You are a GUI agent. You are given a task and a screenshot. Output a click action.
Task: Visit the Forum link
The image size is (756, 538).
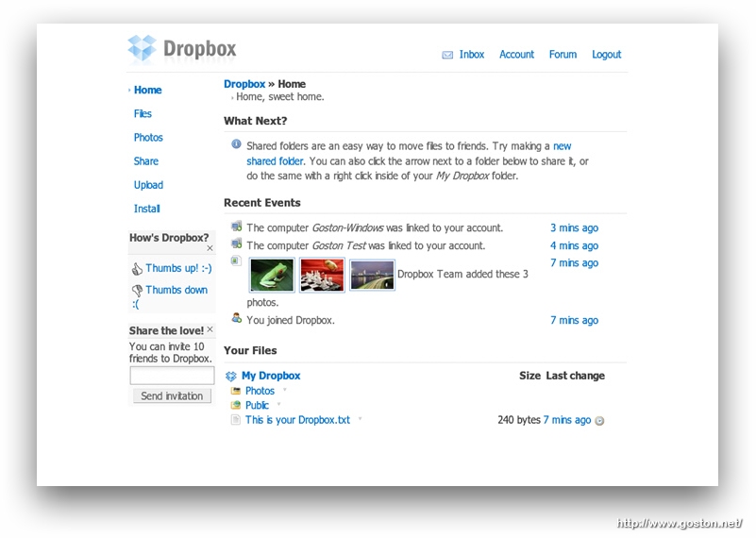(563, 55)
